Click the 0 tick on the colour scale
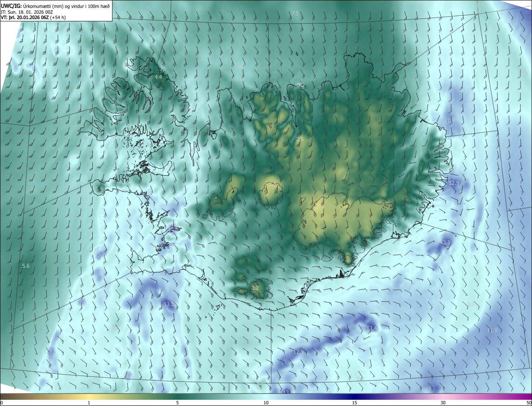 pyautogui.click(x=2, y=403)
